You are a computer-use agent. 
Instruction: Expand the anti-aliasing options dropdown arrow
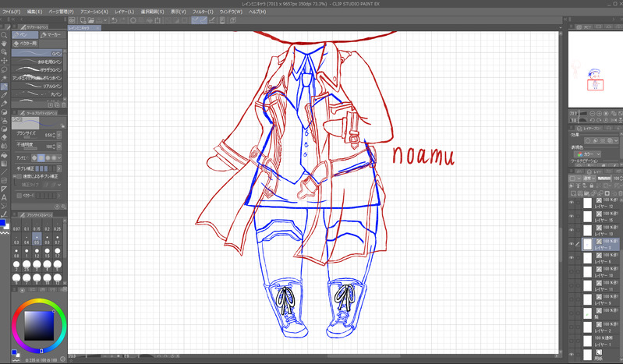pos(59,157)
